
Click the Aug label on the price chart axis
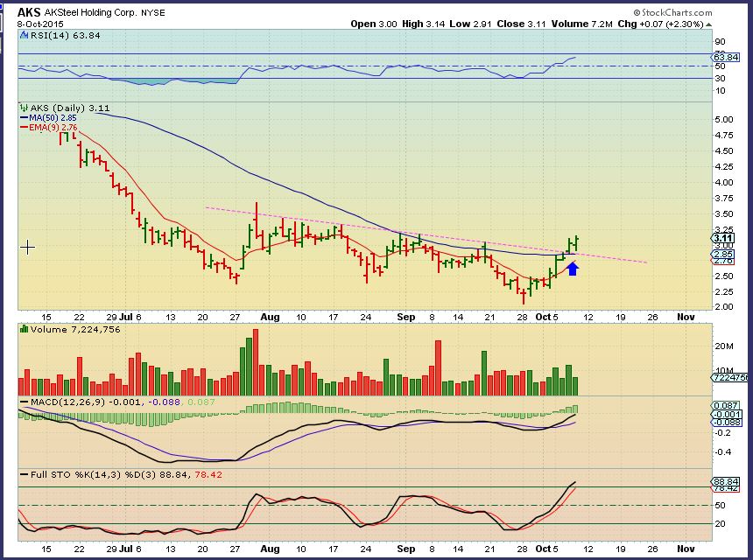[270, 318]
